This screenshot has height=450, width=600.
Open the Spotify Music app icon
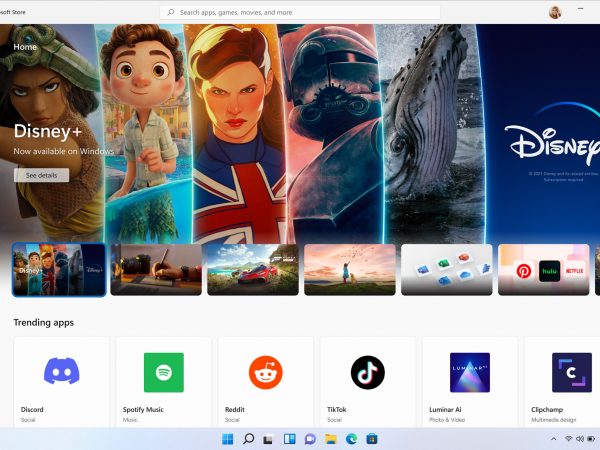coord(164,372)
